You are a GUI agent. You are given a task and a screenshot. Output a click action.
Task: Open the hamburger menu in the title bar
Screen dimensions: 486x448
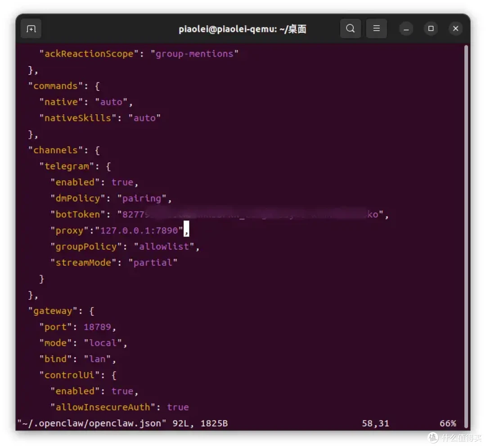click(377, 29)
